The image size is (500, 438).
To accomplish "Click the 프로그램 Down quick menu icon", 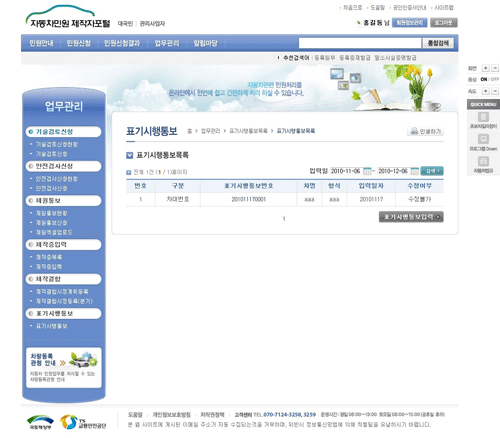I will pos(483,139).
